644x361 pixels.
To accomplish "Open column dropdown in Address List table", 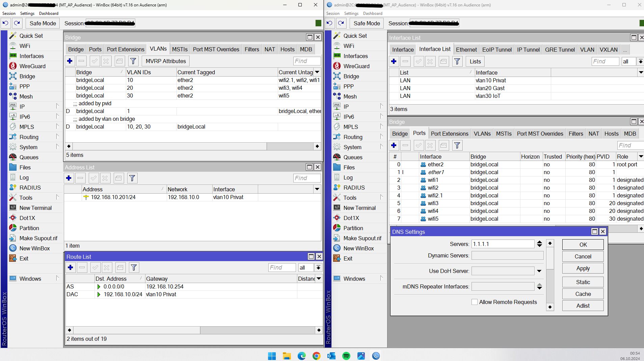I will pyautogui.click(x=317, y=189).
